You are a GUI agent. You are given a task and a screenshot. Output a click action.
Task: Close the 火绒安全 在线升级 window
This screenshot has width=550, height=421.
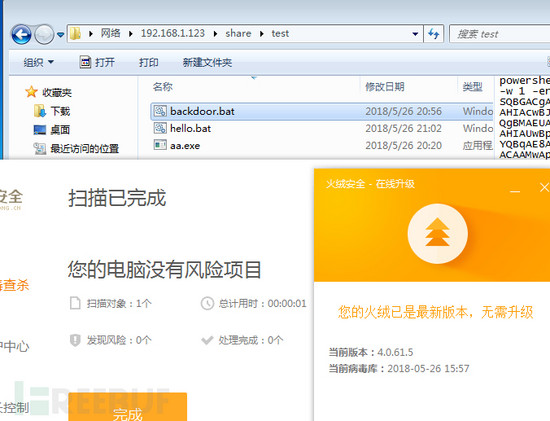(544, 188)
